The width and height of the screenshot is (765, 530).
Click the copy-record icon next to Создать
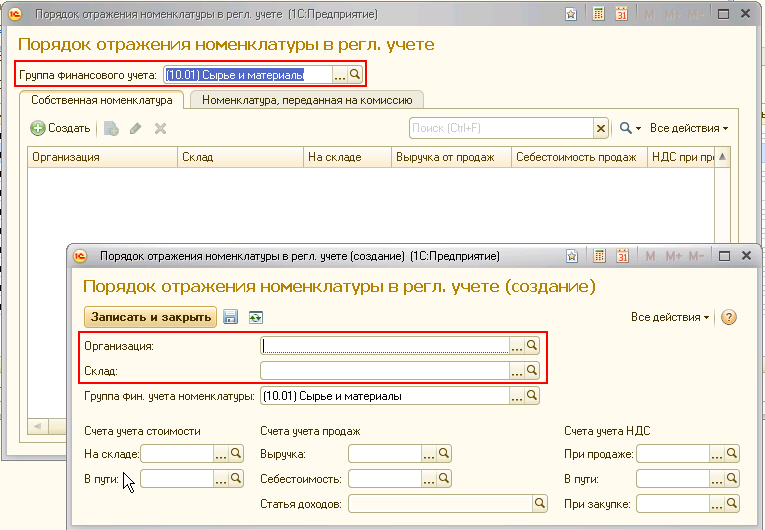(x=111, y=128)
